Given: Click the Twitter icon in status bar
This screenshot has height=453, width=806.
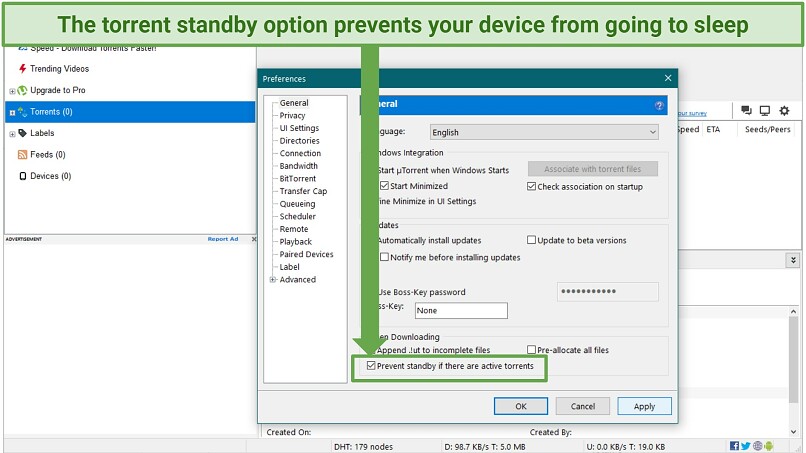Looking at the screenshot, I should [x=745, y=446].
